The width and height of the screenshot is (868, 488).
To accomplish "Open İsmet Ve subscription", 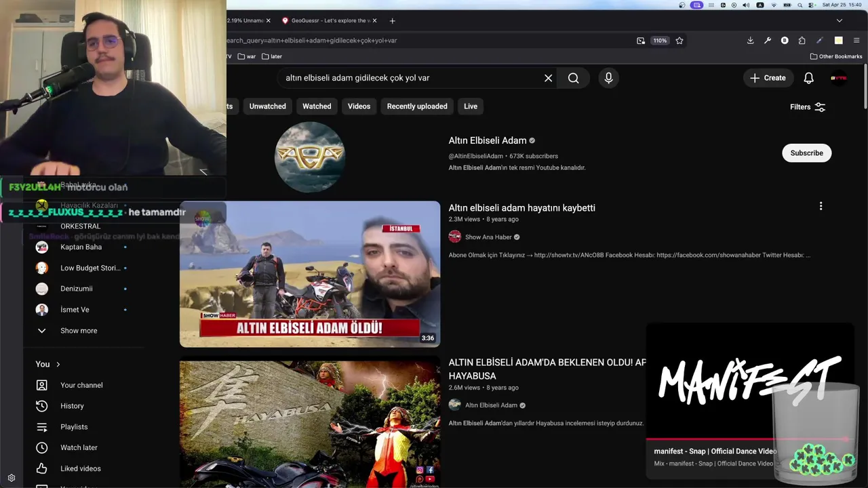I will pyautogui.click(x=81, y=310).
